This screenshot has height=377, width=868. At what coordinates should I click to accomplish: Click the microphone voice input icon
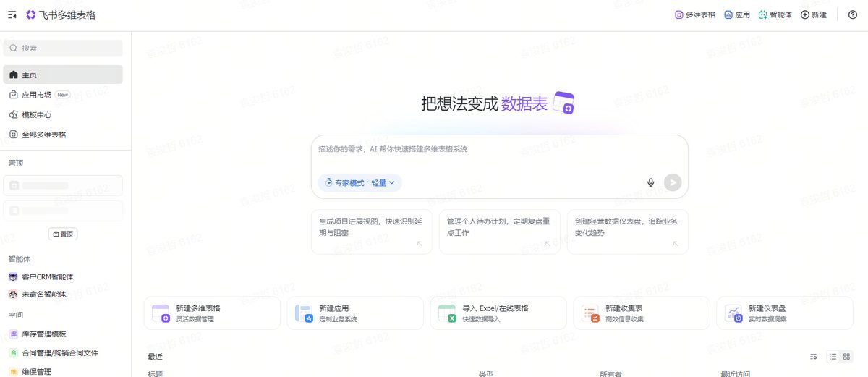click(651, 183)
